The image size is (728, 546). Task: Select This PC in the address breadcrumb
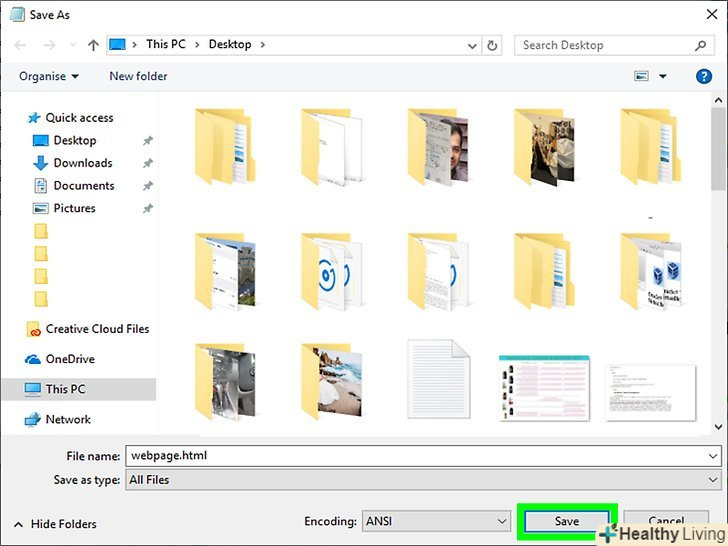[166, 44]
